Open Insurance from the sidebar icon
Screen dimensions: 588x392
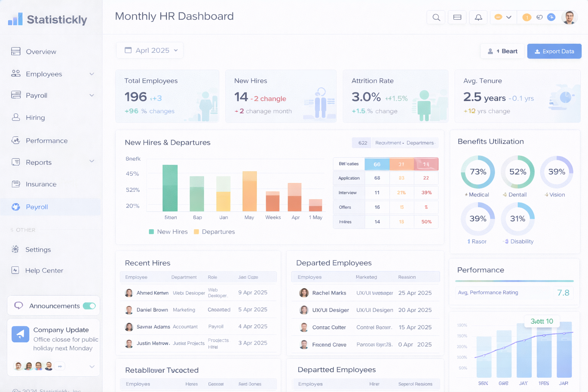click(x=16, y=184)
